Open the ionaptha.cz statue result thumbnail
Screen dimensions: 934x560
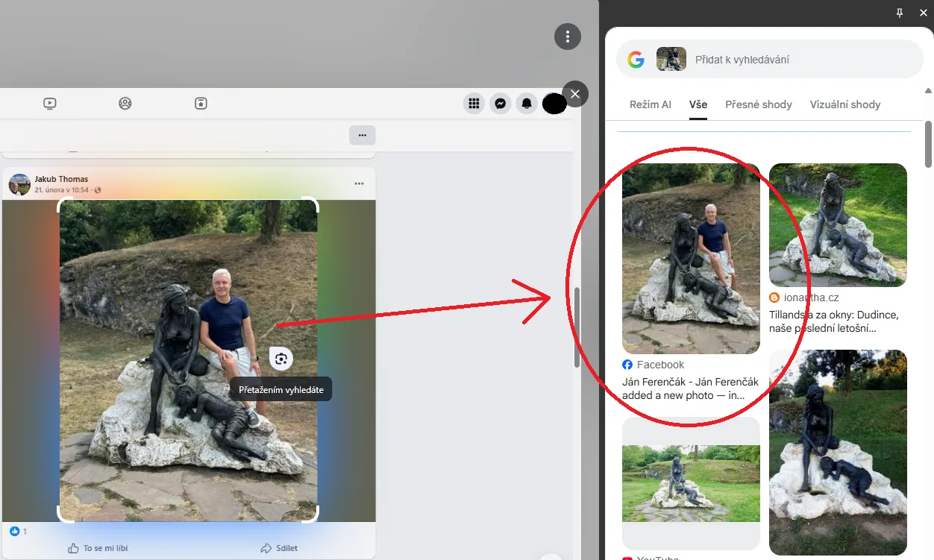pyautogui.click(x=838, y=225)
